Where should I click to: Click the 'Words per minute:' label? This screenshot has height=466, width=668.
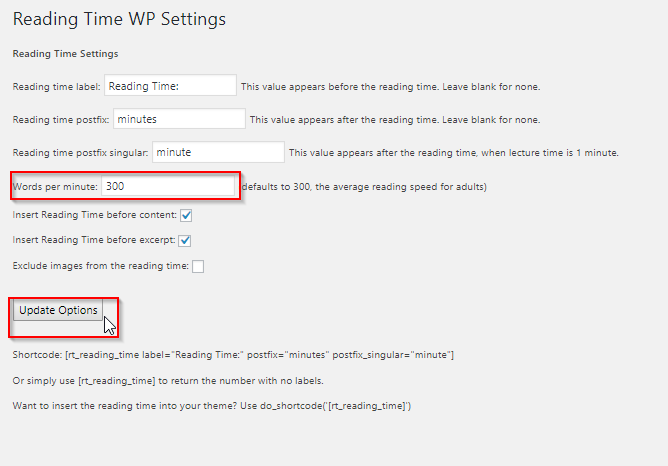point(55,187)
